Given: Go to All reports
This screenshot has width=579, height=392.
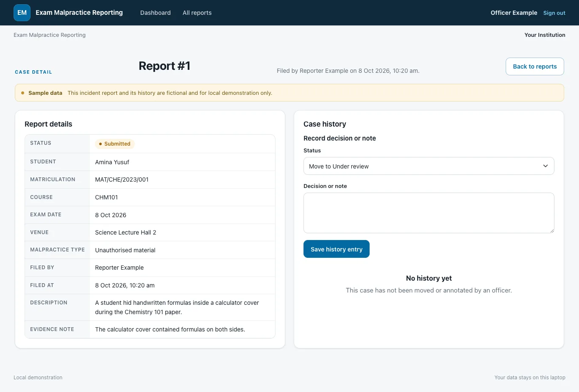Looking at the screenshot, I should 197,13.
